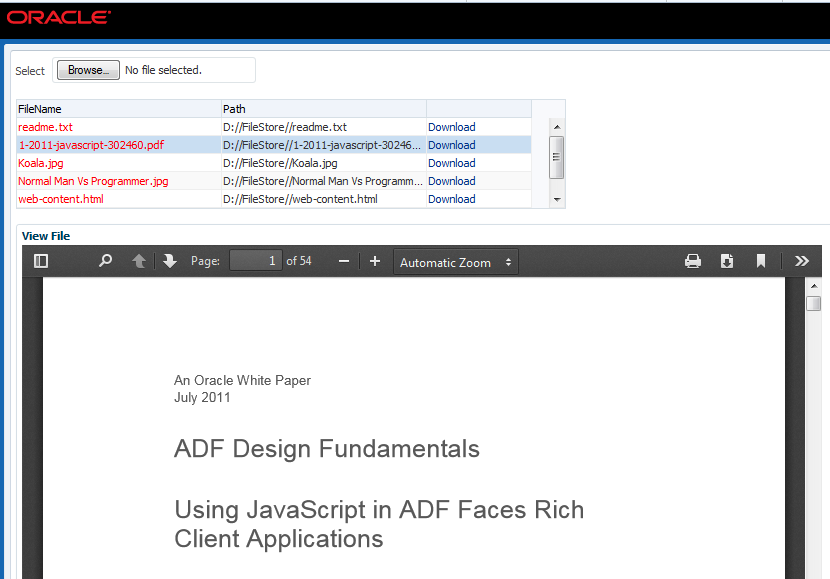The width and height of the screenshot is (830, 579).
Task: Open the find-in-document search tool
Action: point(105,261)
